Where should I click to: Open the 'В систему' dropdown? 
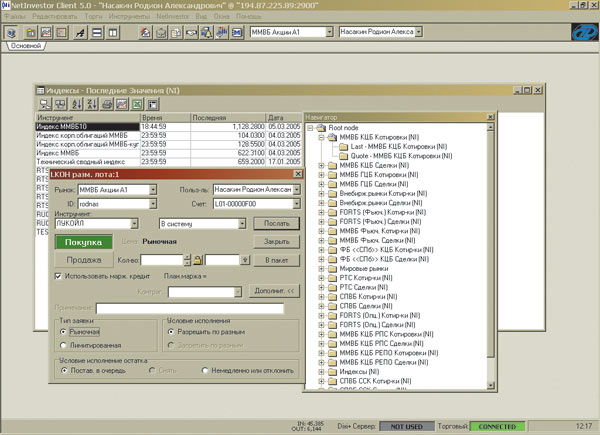tap(242, 223)
